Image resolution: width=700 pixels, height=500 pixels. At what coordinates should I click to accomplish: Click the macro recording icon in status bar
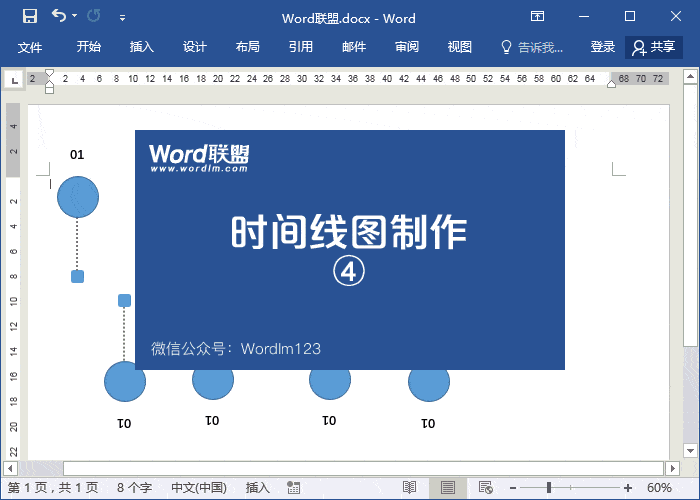click(293, 488)
